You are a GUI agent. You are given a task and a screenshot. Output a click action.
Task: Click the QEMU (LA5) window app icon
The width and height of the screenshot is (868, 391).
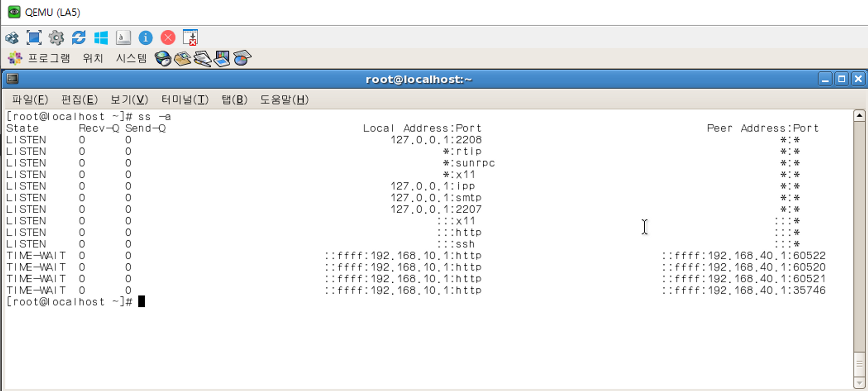pyautogui.click(x=14, y=12)
